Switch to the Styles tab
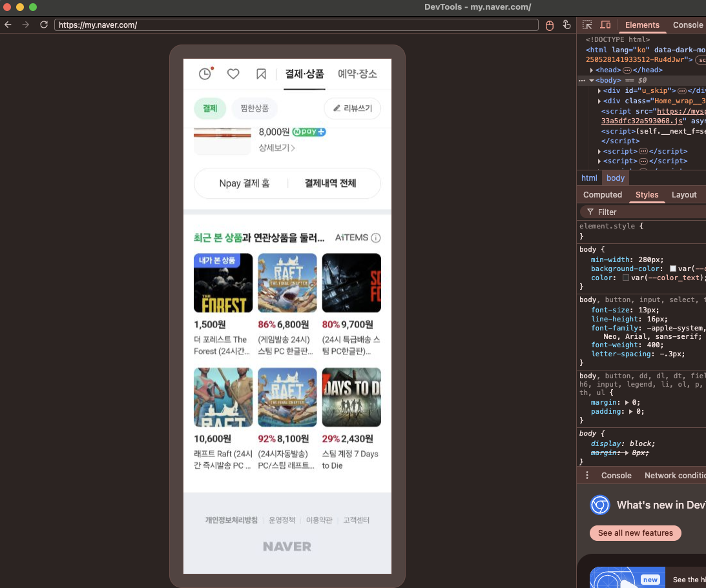This screenshot has width=706, height=588. click(647, 195)
